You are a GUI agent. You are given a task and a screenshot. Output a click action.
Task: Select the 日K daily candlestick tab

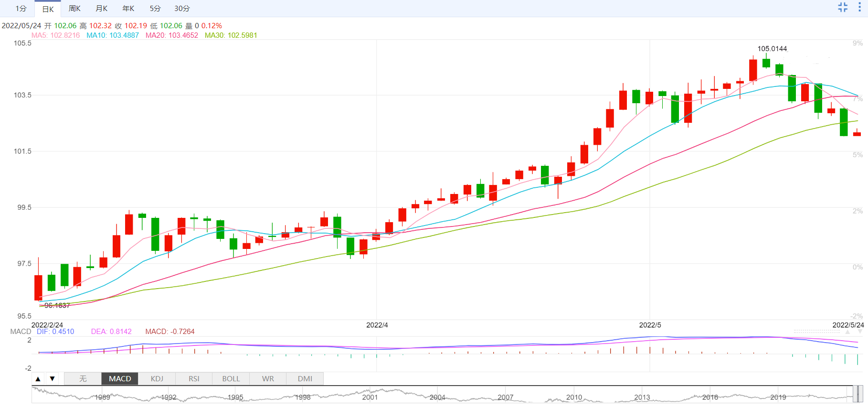48,9
